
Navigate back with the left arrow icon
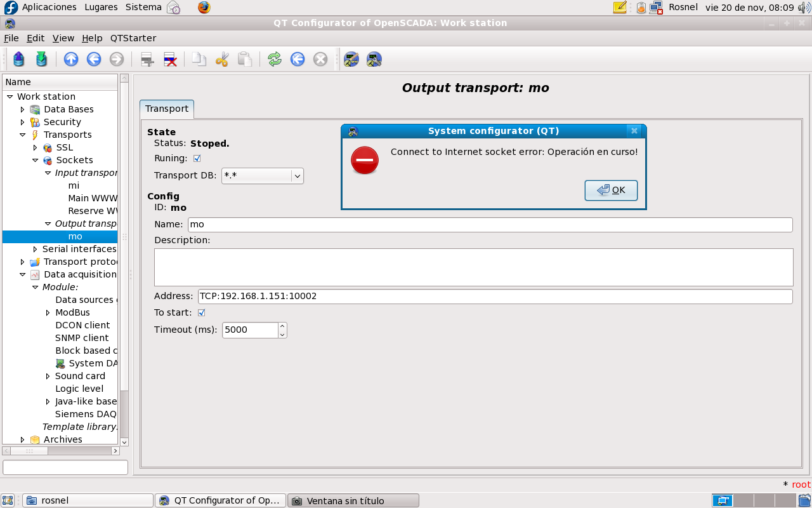click(94, 60)
